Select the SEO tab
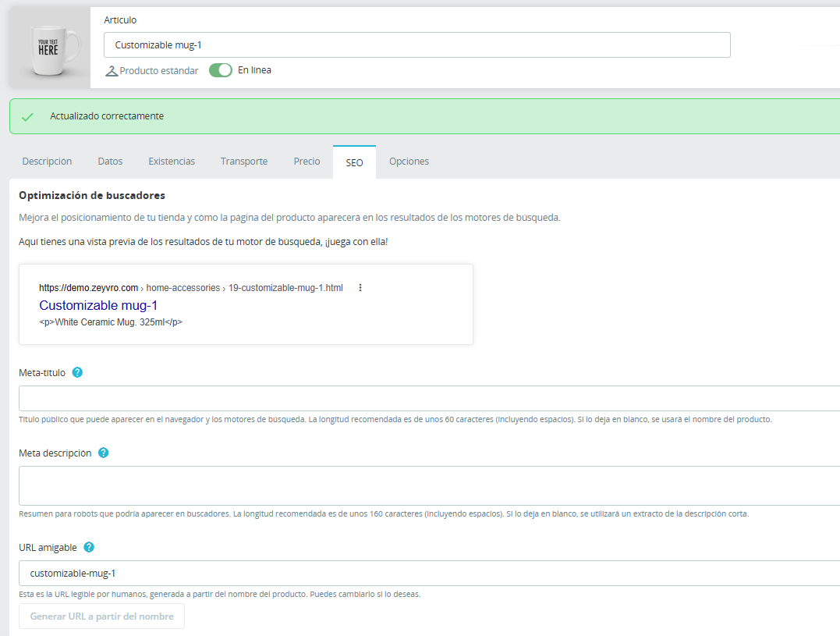 pyautogui.click(x=354, y=162)
